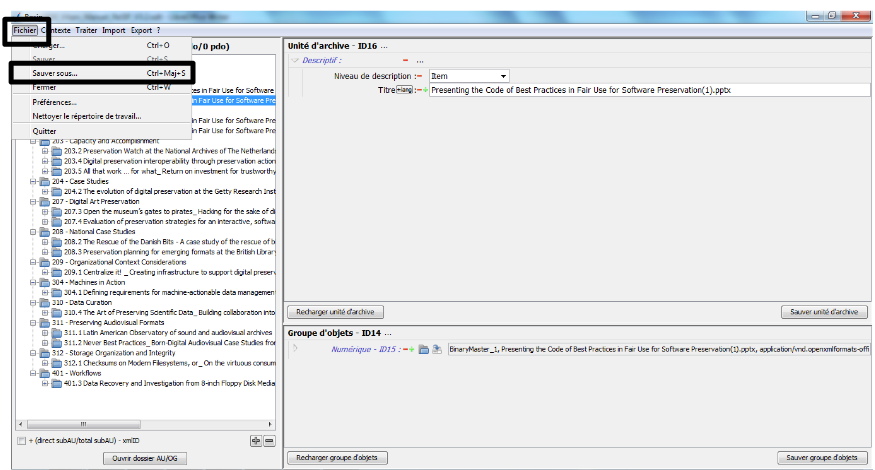This screenshot has height=470, width=875.
Task: Click the minus button below the tree
Action: [x=269, y=440]
